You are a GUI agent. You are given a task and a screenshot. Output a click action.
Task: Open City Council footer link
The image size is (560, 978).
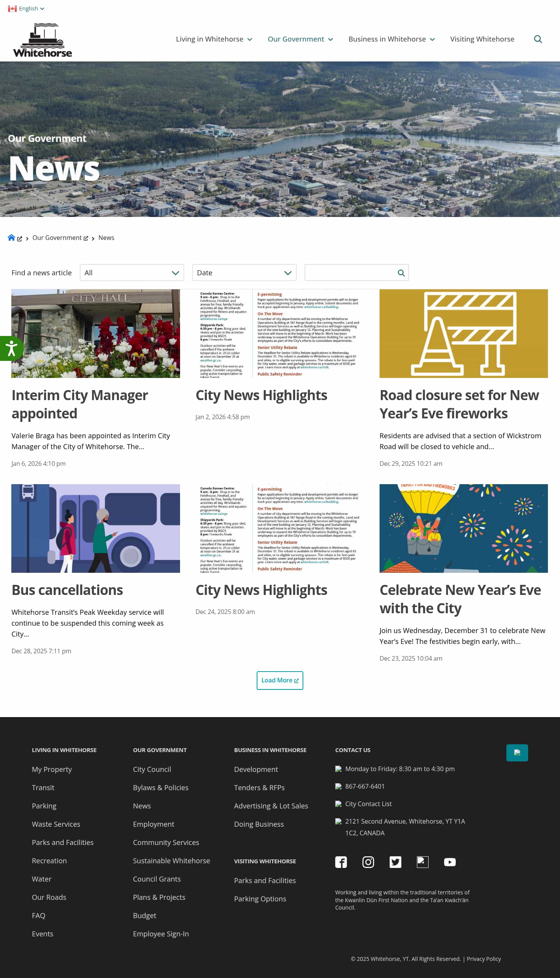152,770
